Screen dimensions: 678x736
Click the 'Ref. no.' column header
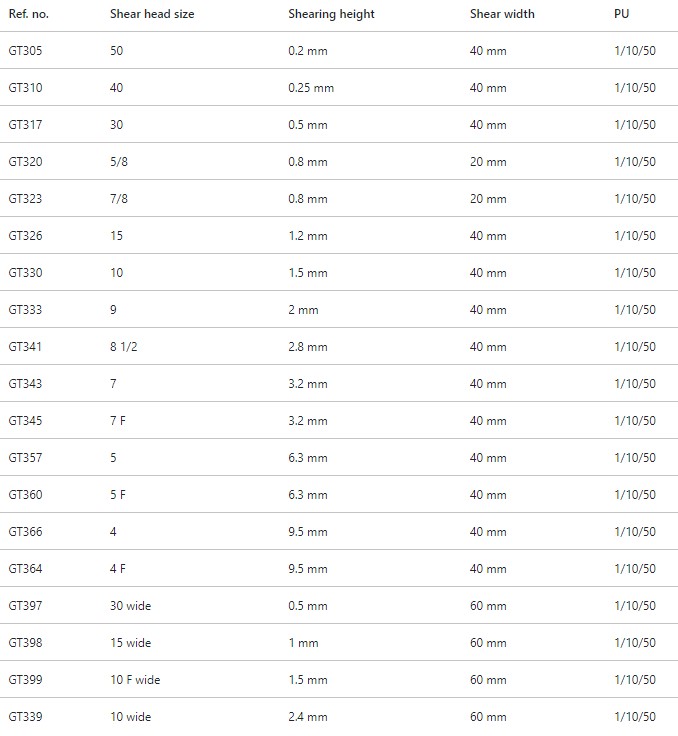click(x=29, y=14)
